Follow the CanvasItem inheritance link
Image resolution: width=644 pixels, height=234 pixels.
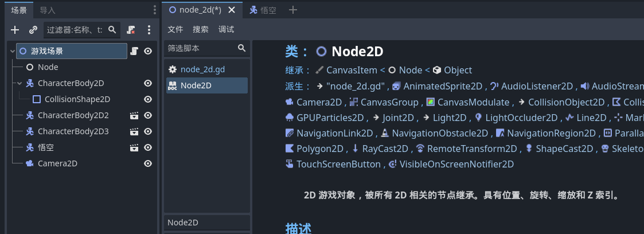(x=352, y=70)
